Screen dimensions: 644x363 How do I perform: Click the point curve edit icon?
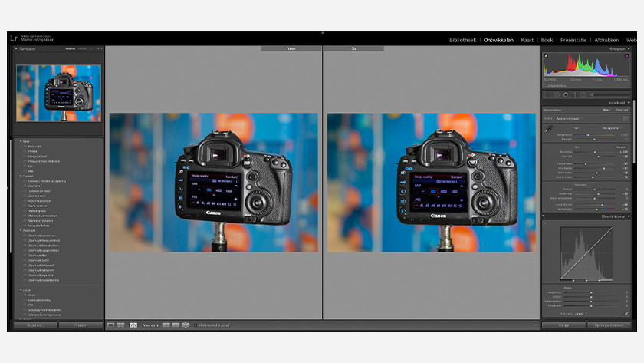point(627,314)
